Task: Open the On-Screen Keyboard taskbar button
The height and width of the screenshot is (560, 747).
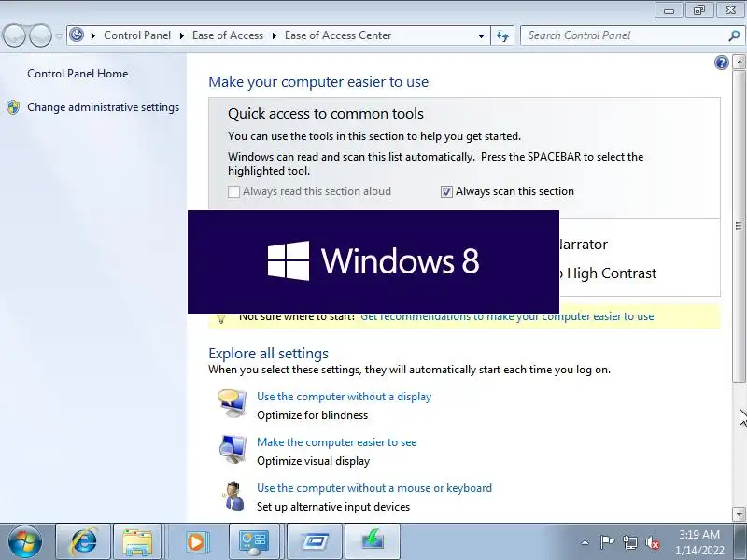Action: click(x=315, y=541)
